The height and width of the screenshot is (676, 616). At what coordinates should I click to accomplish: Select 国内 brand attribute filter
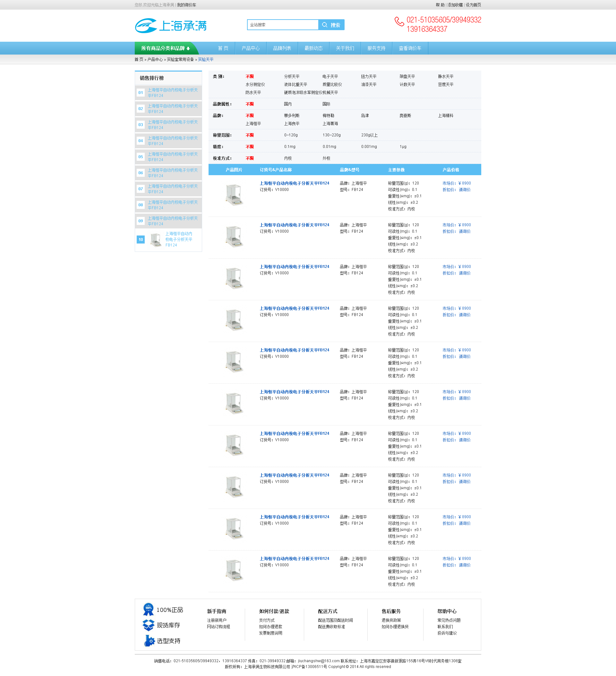click(287, 104)
